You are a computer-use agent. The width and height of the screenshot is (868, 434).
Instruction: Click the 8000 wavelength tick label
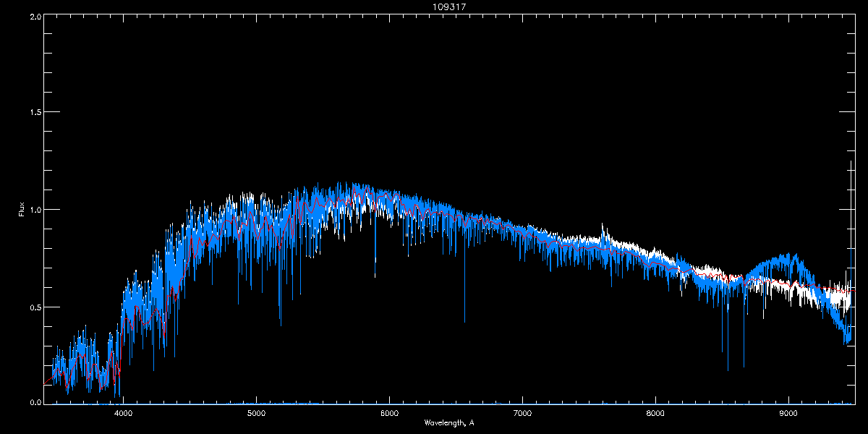pyautogui.click(x=655, y=414)
